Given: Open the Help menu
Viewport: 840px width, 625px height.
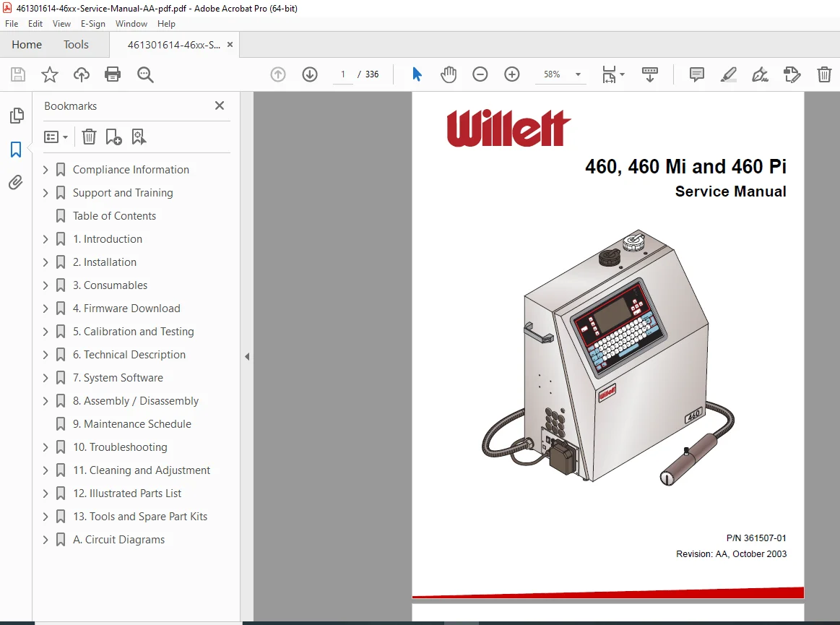Looking at the screenshot, I should [x=166, y=24].
